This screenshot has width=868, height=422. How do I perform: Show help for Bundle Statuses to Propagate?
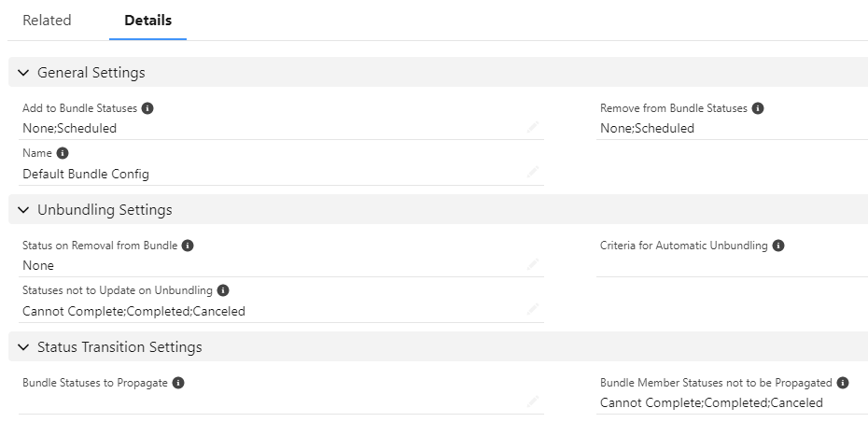tap(177, 383)
